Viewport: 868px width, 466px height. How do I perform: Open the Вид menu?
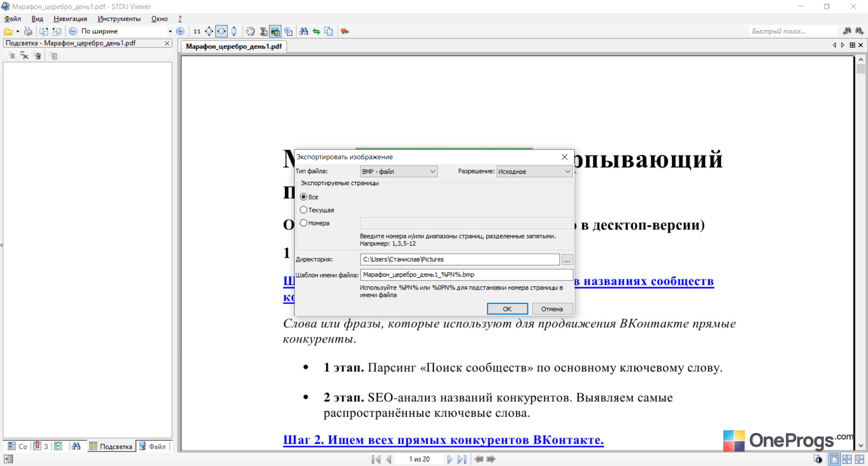(37, 19)
